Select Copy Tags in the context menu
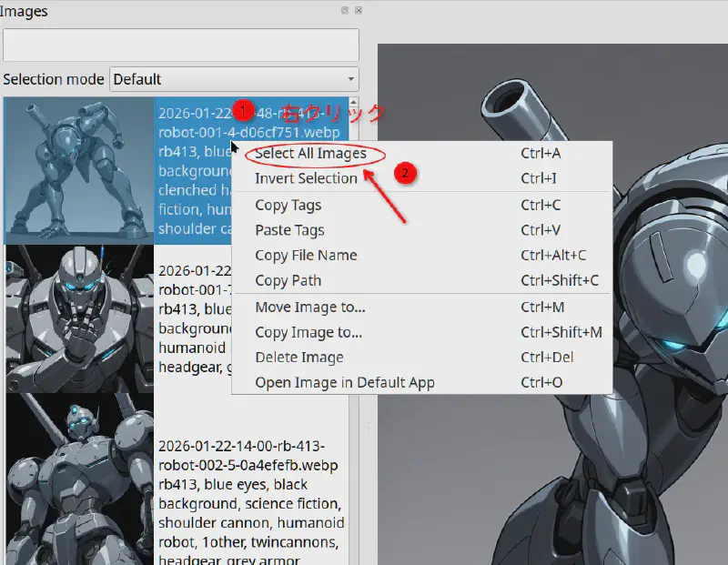Screen dimensions: 728x565 click(288, 205)
